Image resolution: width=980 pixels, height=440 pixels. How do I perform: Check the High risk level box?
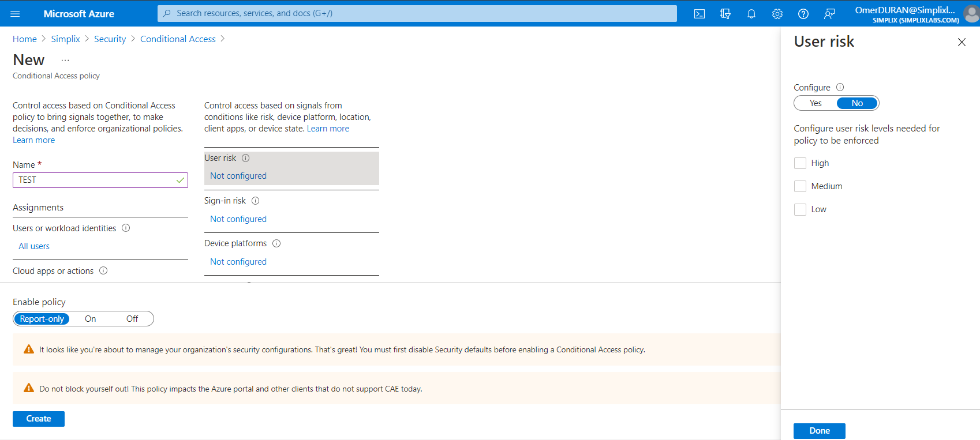(x=800, y=163)
